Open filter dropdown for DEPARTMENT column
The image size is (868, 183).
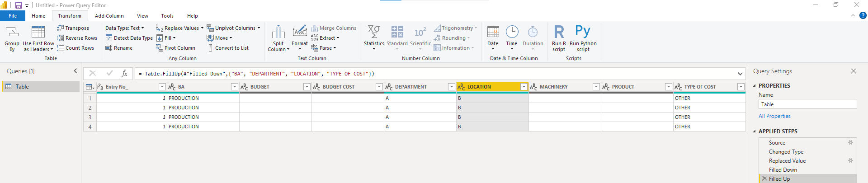(451, 87)
